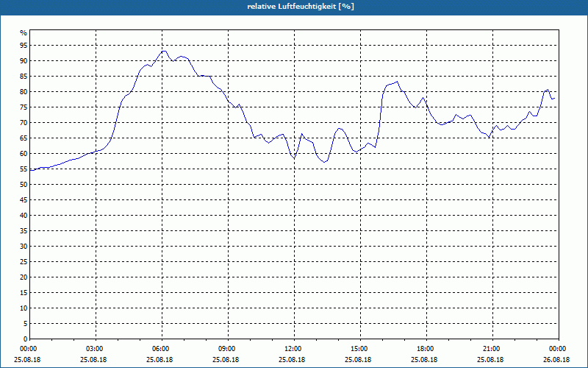Viewport: 588px width, 368px height.
Task: Click the '15:00' x-axis time label
Action: (360, 349)
